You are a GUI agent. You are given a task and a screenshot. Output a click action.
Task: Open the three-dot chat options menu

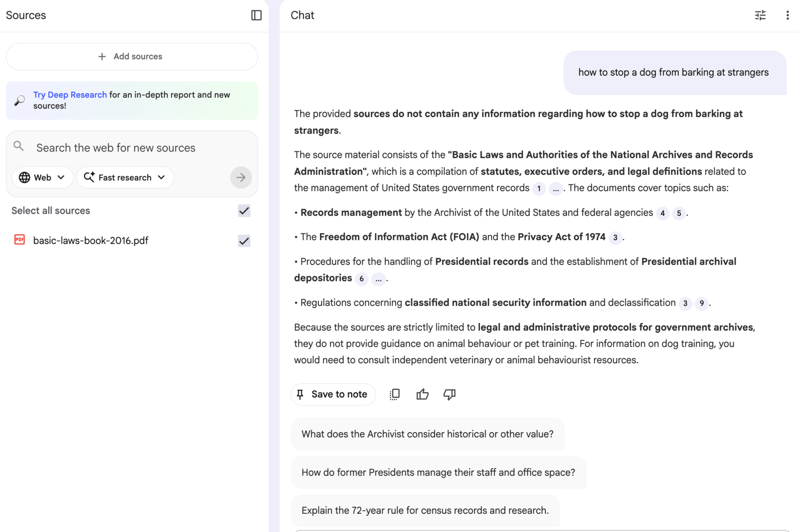pos(787,15)
